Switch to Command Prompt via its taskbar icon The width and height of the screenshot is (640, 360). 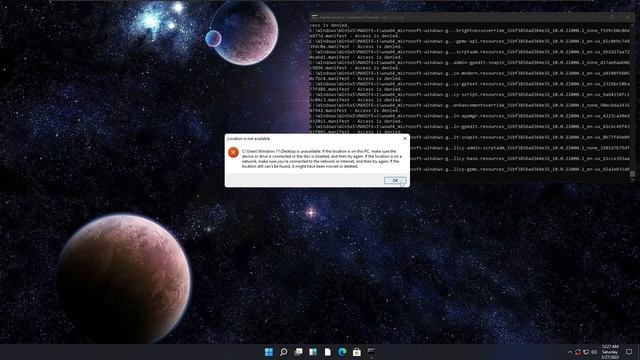pyautogui.click(x=371, y=351)
